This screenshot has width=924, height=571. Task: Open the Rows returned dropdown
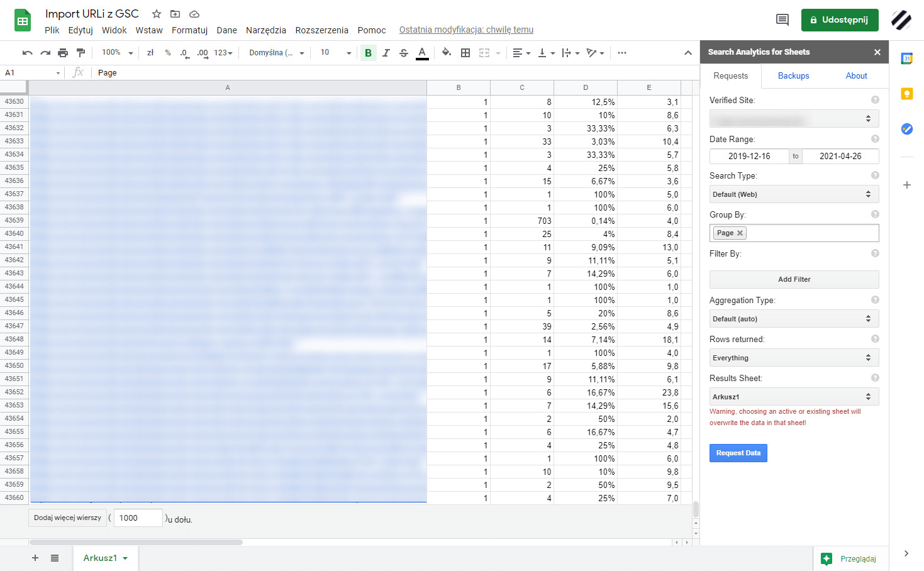click(794, 358)
